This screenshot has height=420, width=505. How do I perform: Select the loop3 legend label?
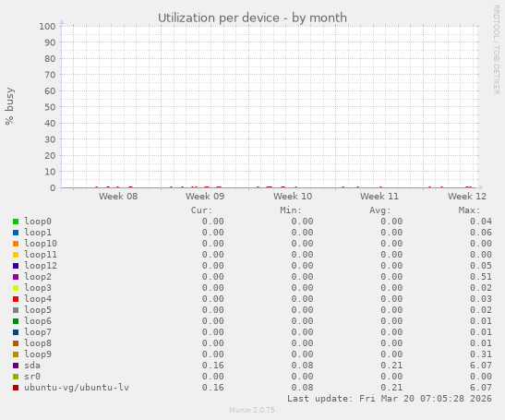point(38,288)
